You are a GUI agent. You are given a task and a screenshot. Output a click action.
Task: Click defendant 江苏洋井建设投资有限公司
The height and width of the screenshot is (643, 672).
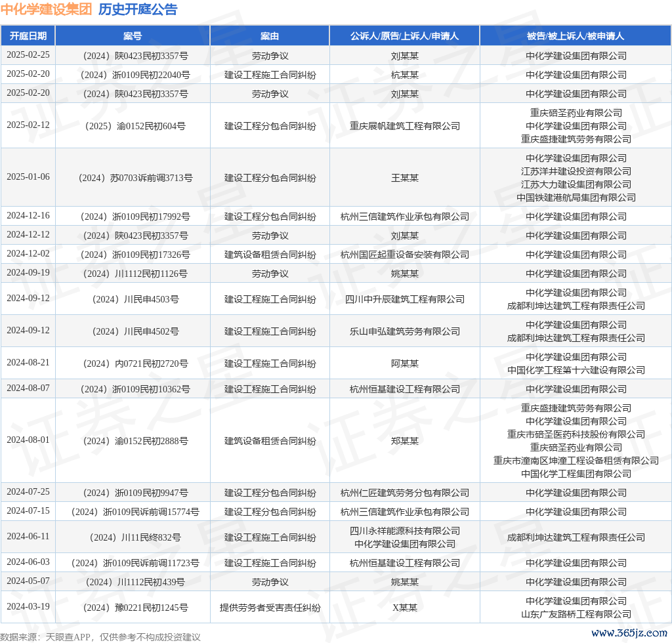pos(576,171)
